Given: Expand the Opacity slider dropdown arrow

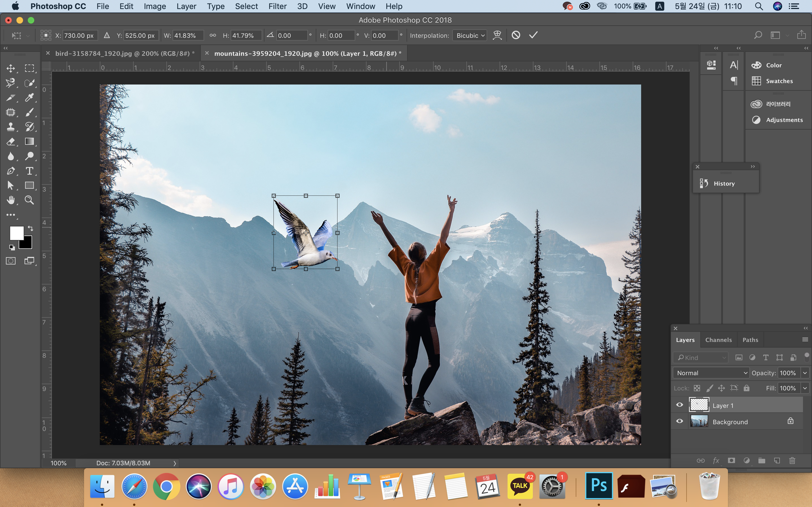Looking at the screenshot, I should 805,373.
